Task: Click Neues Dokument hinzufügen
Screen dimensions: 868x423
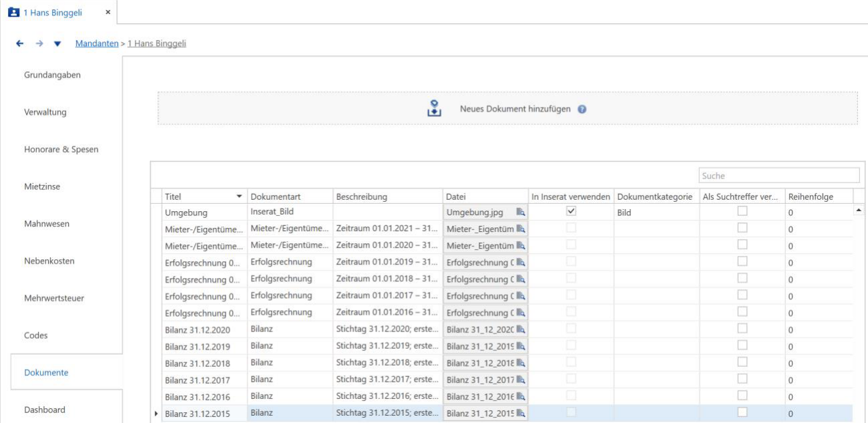Action: point(515,109)
